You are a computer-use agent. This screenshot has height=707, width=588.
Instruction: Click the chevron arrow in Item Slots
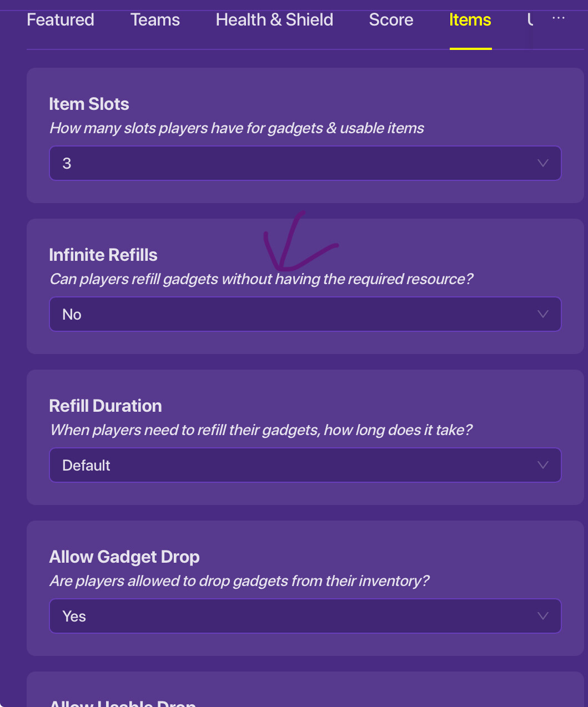tap(543, 163)
